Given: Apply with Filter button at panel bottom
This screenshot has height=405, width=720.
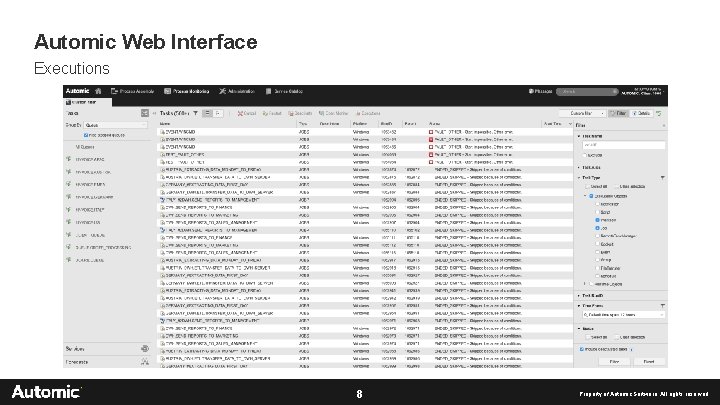Looking at the screenshot, I should tap(614, 362).
